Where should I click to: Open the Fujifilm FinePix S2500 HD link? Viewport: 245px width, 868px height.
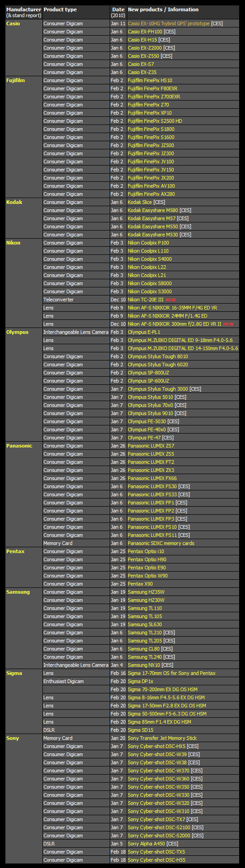coord(155,121)
